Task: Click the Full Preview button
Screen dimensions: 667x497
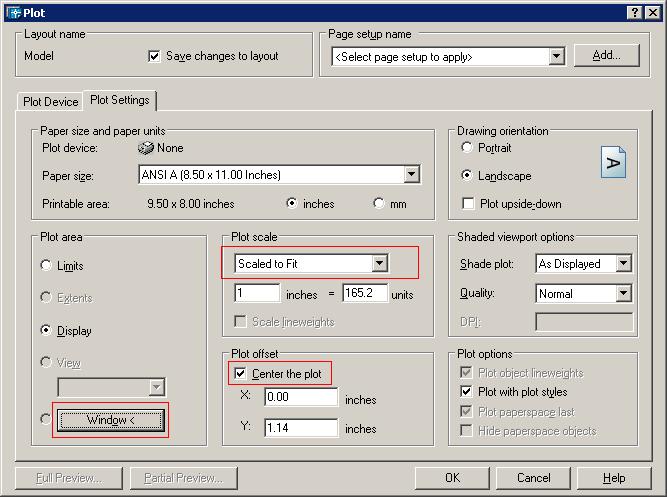Action: click(x=69, y=478)
